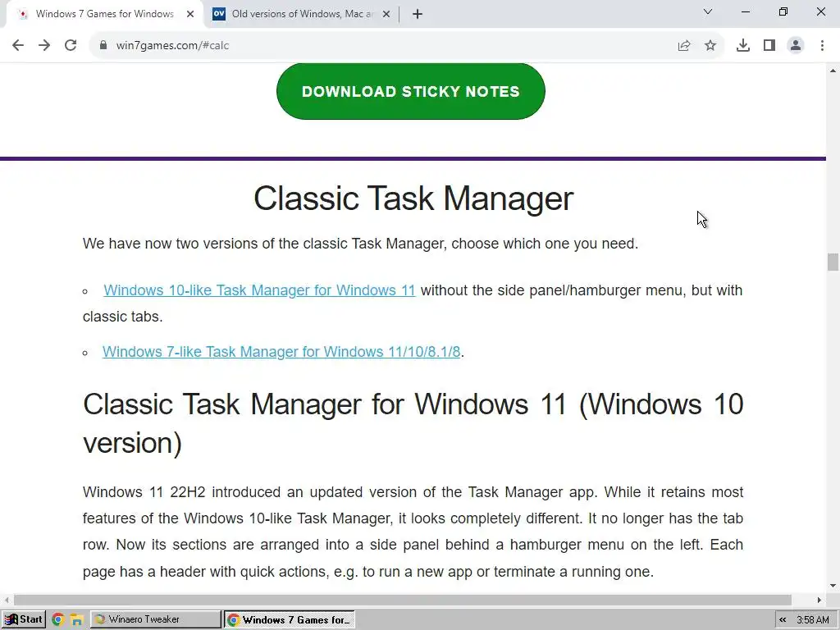Open Windows 10-like Task Manager link
Screen dimensions: 840x630
259,290
